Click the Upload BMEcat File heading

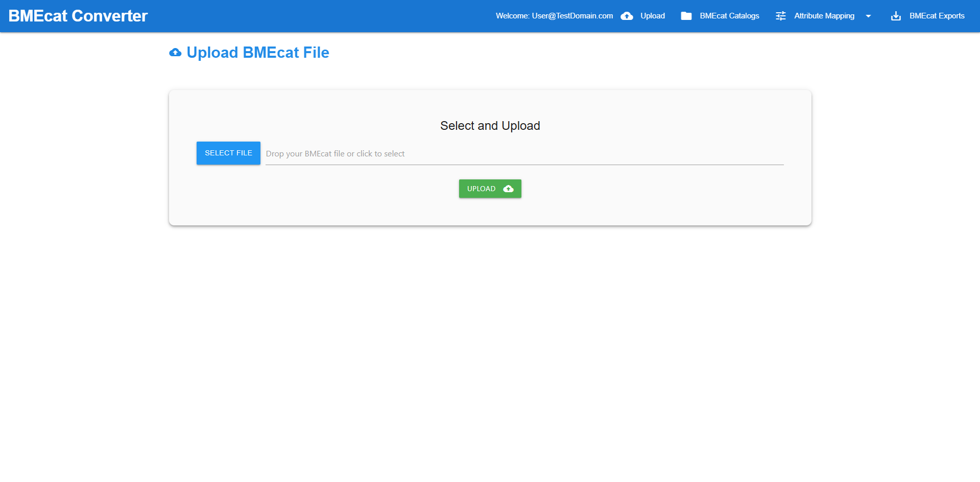pyautogui.click(x=258, y=52)
